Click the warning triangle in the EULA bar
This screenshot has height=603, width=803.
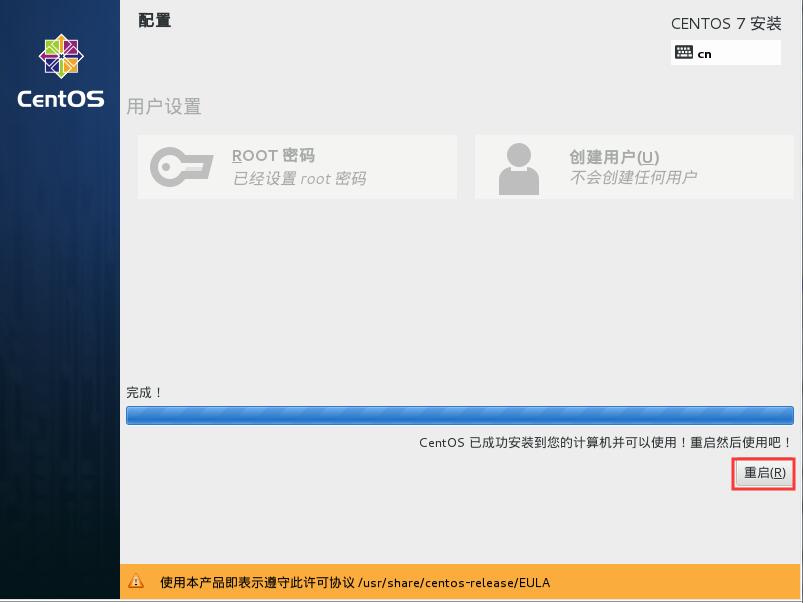136,581
